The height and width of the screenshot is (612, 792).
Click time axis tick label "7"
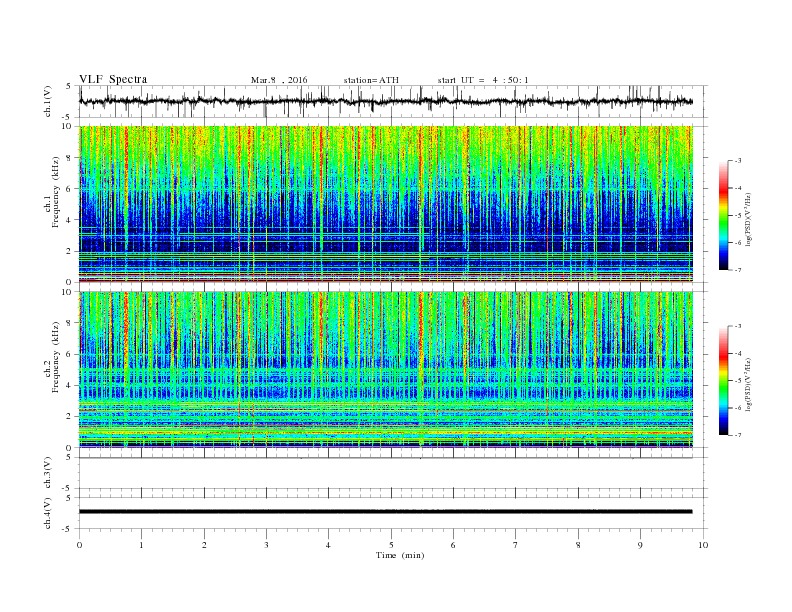click(515, 545)
